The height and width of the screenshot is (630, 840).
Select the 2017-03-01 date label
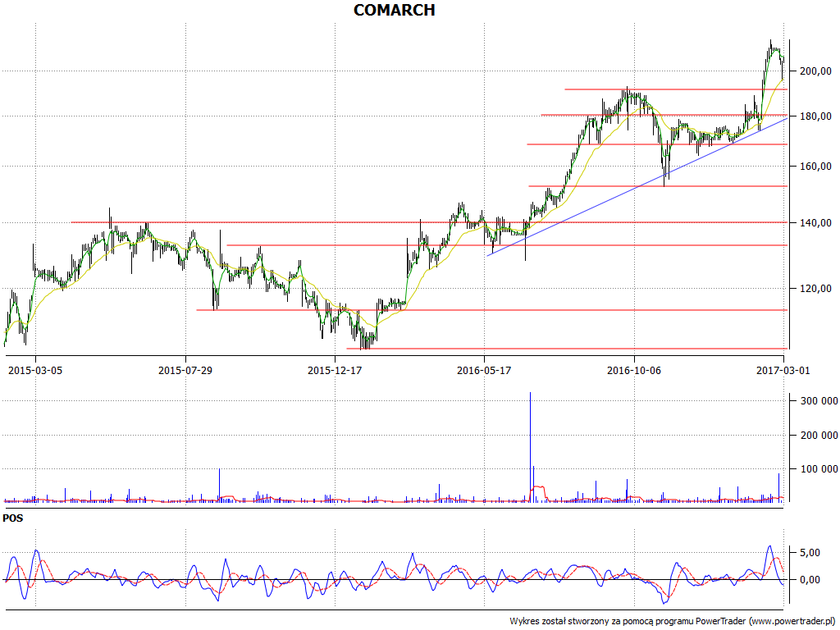pyautogui.click(x=783, y=371)
